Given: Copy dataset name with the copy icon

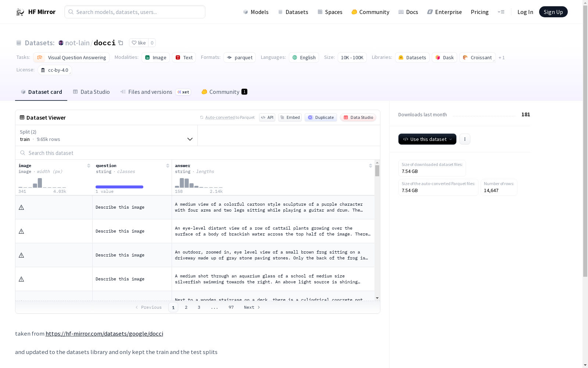Looking at the screenshot, I should click(121, 43).
